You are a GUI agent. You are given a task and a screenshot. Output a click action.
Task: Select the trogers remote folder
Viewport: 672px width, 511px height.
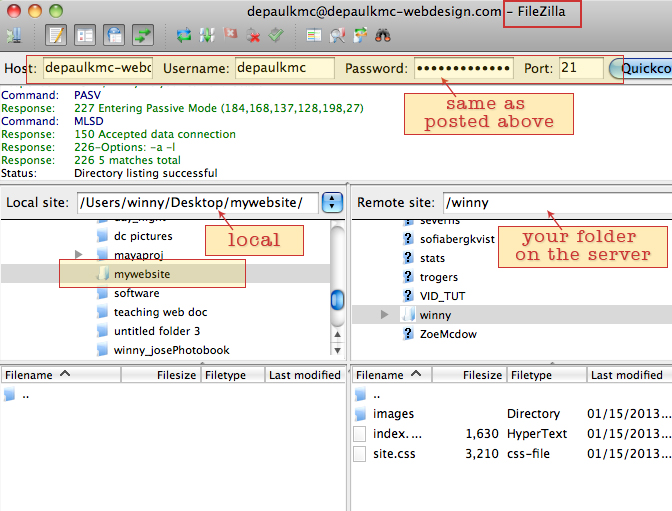(x=439, y=277)
